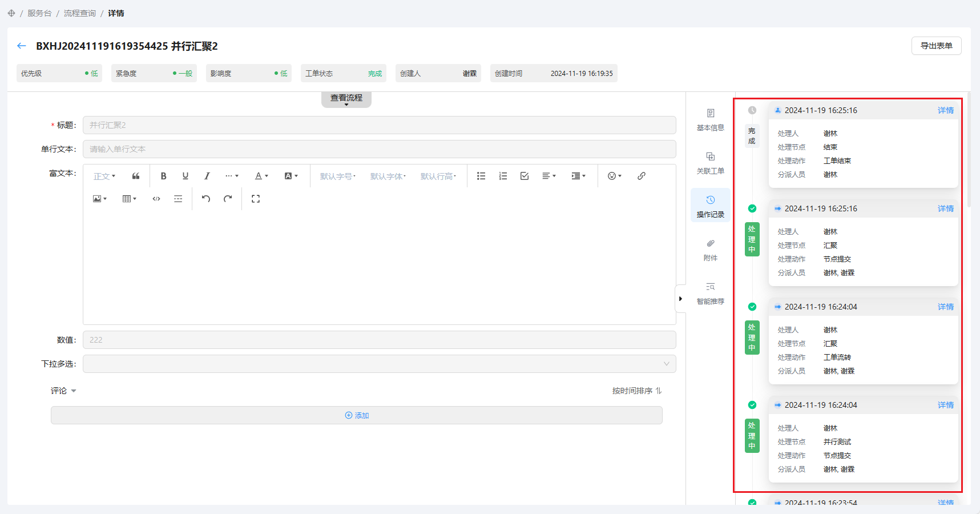Open 详情 for 16:25:16 节点提交 record
980x514 pixels.
pos(946,208)
